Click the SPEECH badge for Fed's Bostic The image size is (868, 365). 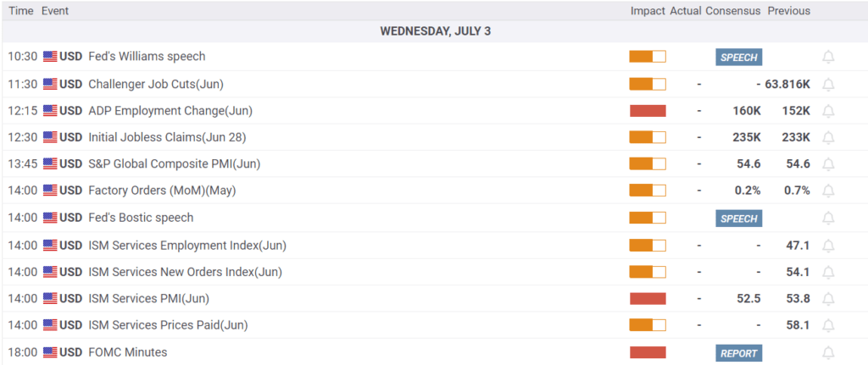[x=738, y=218]
